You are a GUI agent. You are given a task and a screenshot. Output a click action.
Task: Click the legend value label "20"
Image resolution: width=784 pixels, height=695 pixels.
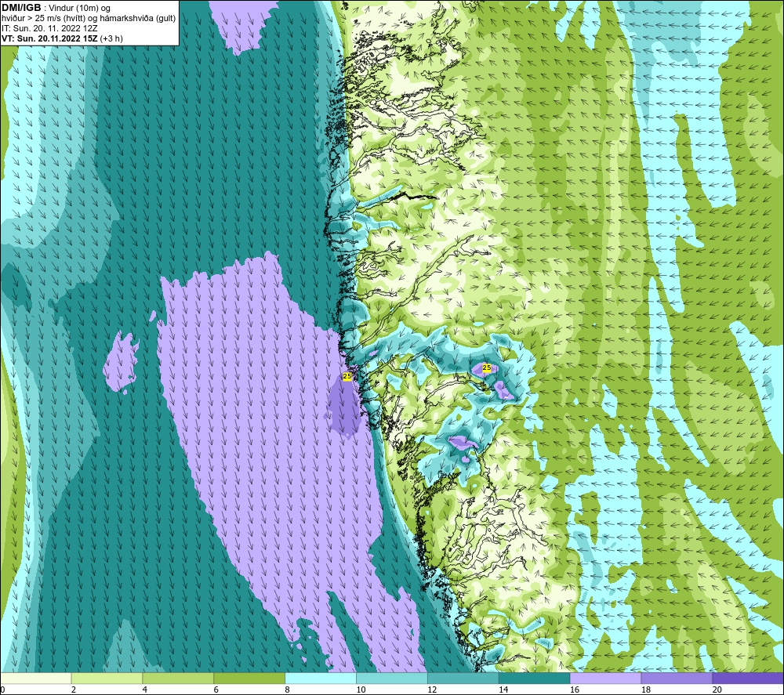tap(717, 690)
